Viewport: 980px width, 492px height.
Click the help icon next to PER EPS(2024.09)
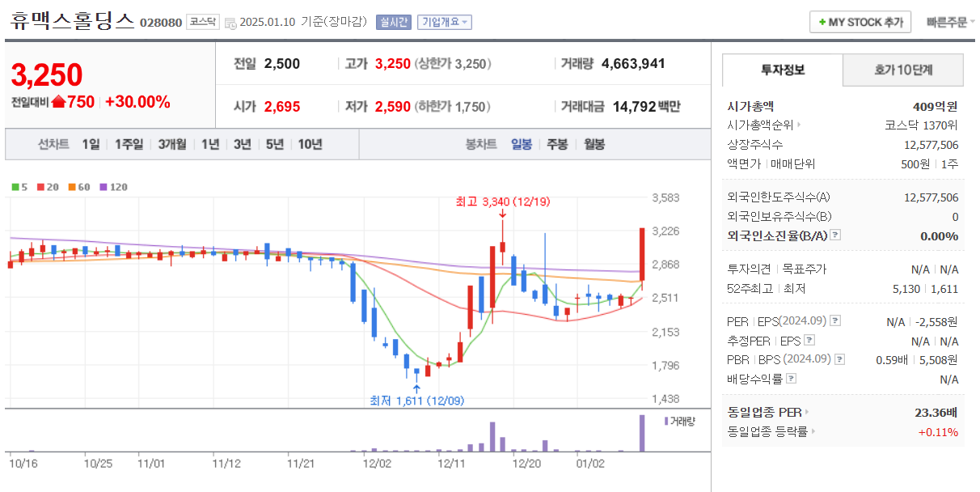point(834,321)
